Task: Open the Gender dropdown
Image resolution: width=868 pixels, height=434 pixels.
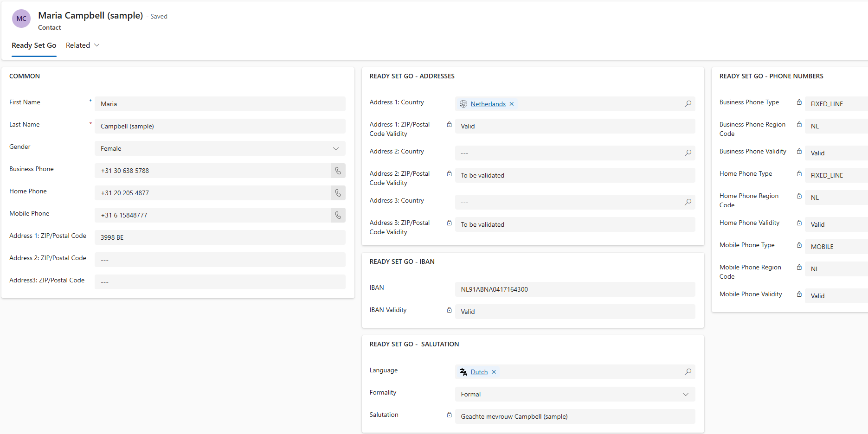Action: point(335,148)
